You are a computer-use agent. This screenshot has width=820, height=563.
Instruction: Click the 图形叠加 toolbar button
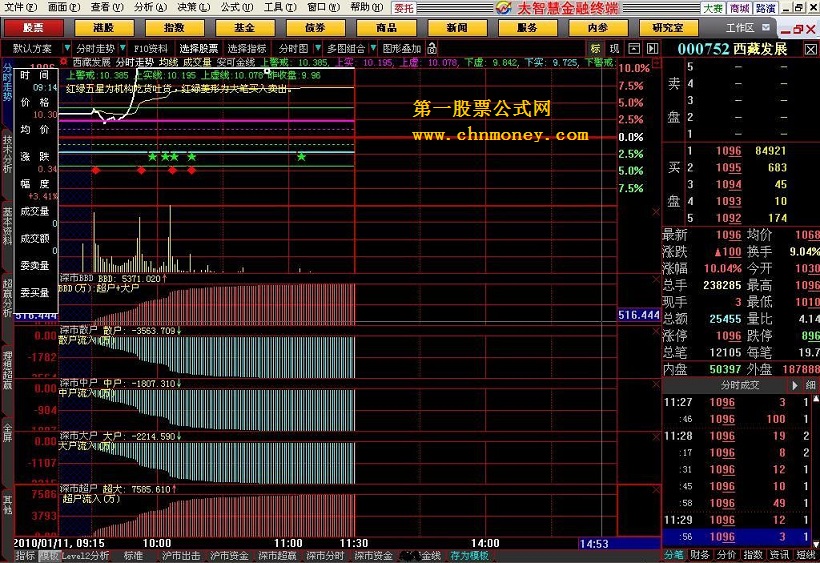[x=402, y=49]
